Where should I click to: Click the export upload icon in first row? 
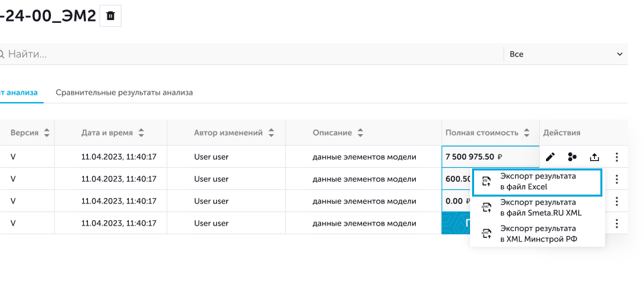[594, 157]
